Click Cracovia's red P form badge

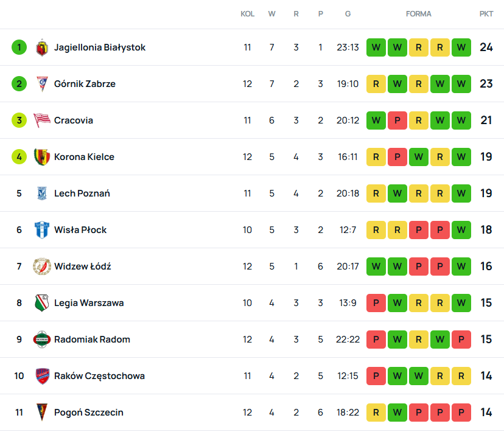(x=397, y=120)
